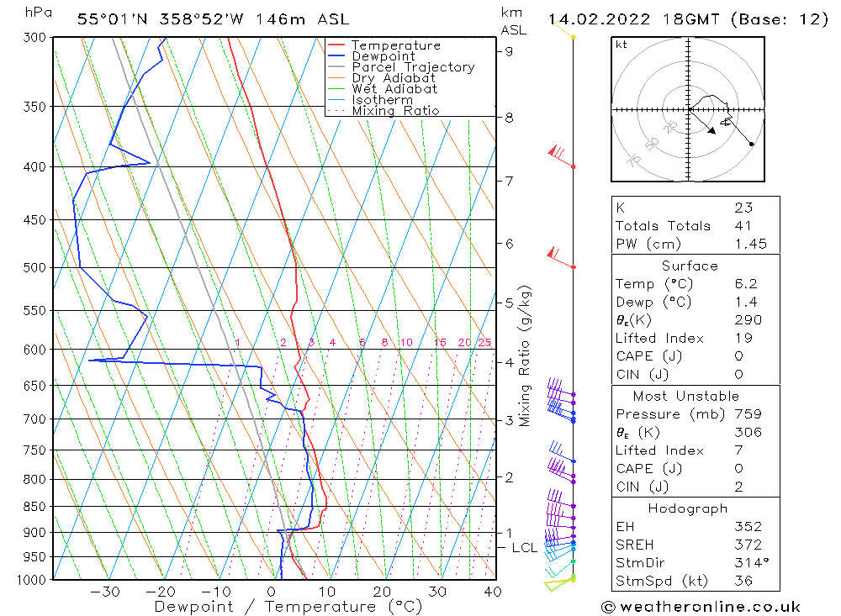Click red Temperature line sample in legend

click(336, 45)
